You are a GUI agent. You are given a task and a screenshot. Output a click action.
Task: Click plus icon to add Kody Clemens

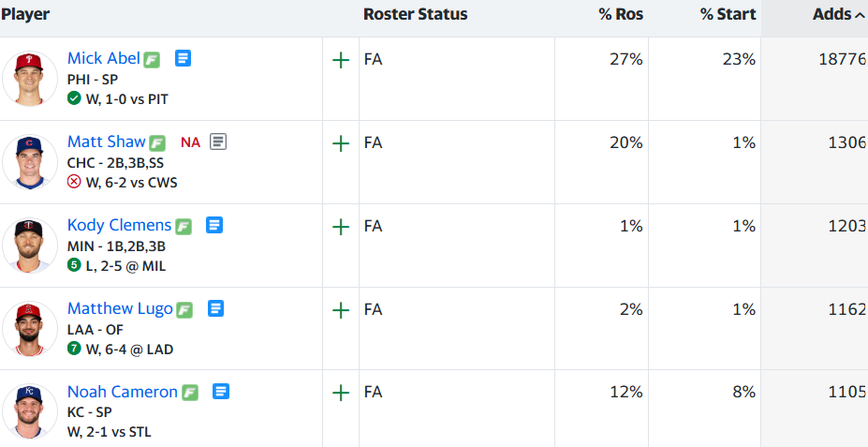pyautogui.click(x=341, y=227)
